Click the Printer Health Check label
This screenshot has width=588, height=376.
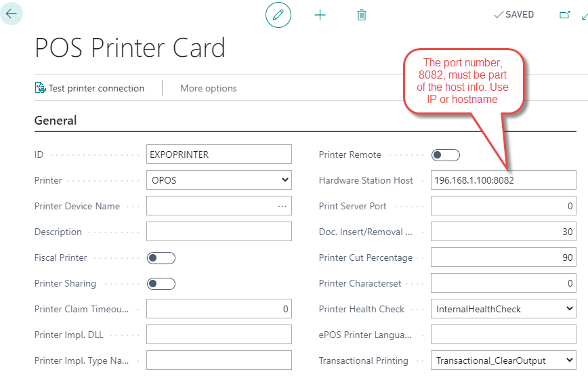pos(362,310)
